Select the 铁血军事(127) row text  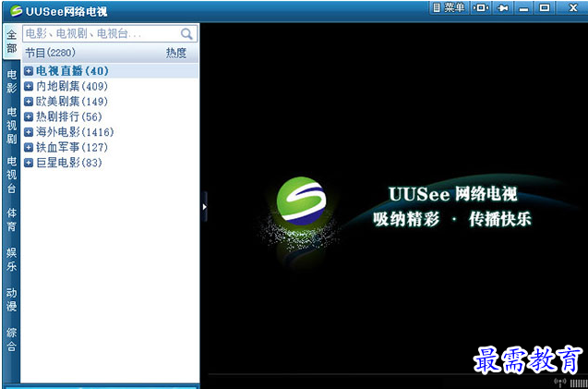click(72, 147)
